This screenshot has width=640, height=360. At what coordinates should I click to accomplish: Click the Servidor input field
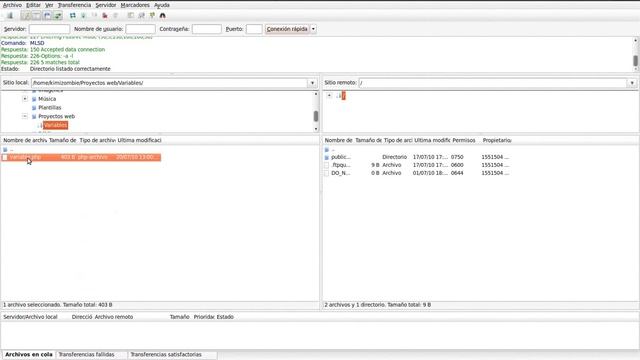tap(49, 29)
